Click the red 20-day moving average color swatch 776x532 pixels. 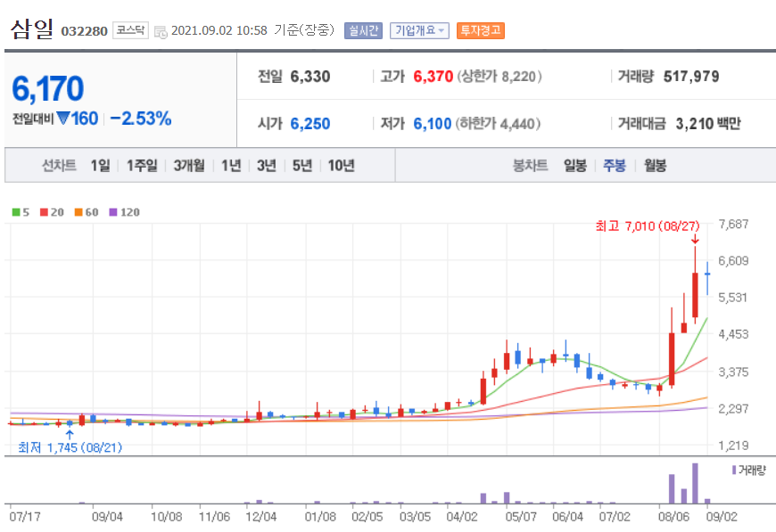click(42, 212)
